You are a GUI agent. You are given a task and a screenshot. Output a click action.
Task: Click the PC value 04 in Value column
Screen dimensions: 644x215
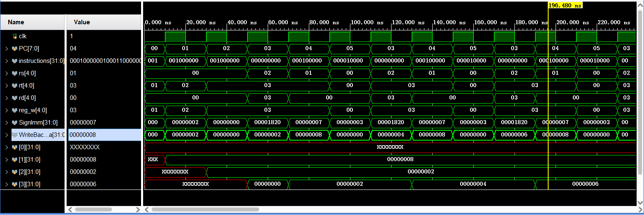tap(73, 49)
